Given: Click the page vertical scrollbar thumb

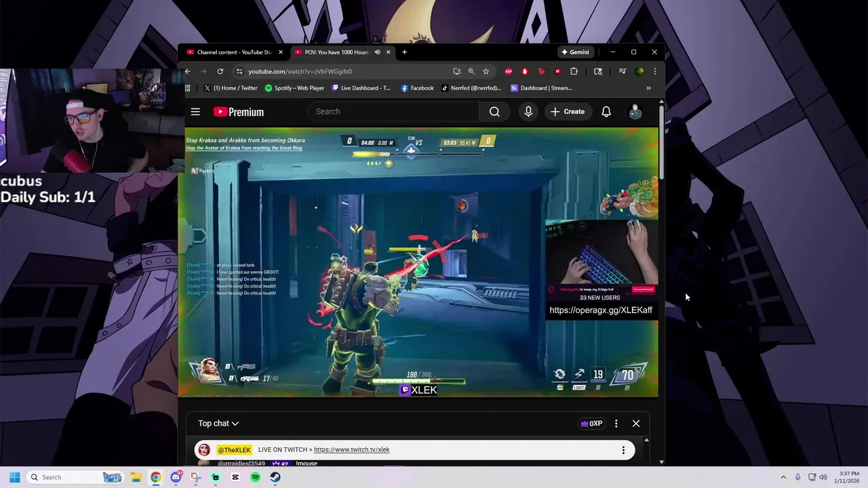Looking at the screenshot, I should pos(661,141).
